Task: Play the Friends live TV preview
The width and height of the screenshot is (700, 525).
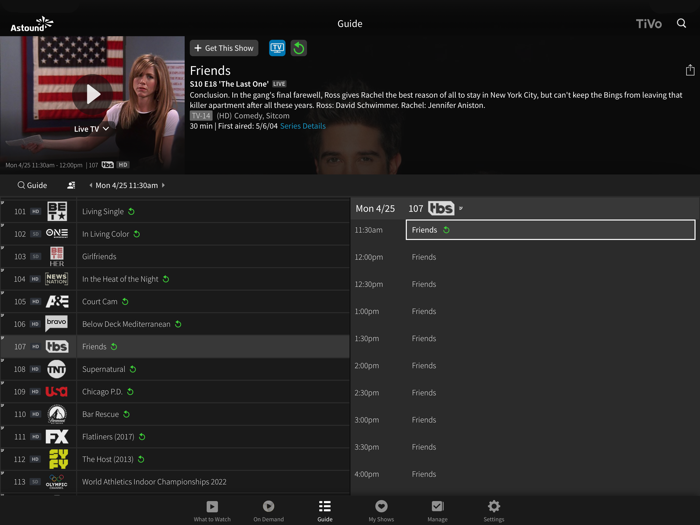Action: (x=92, y=94)
